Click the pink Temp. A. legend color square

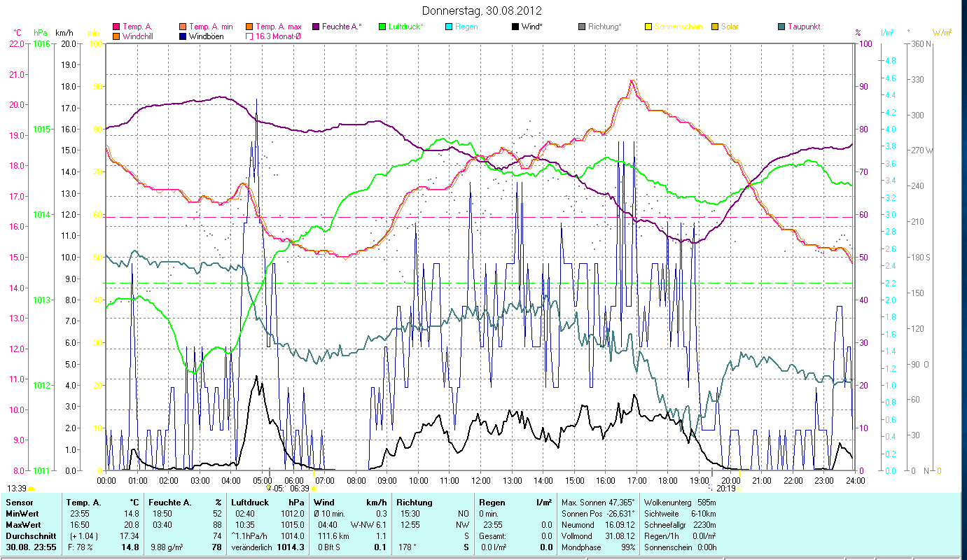coord(116,27)
